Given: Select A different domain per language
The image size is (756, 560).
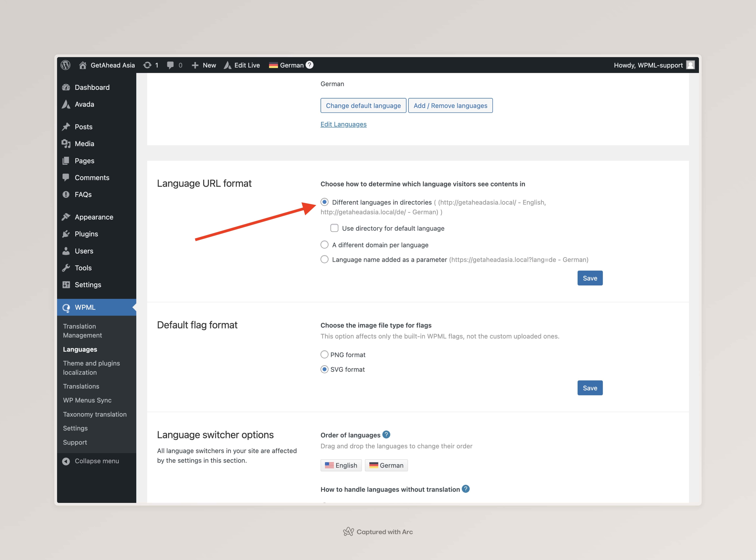Looking at the screenshot, I should (x=325, y=245).
